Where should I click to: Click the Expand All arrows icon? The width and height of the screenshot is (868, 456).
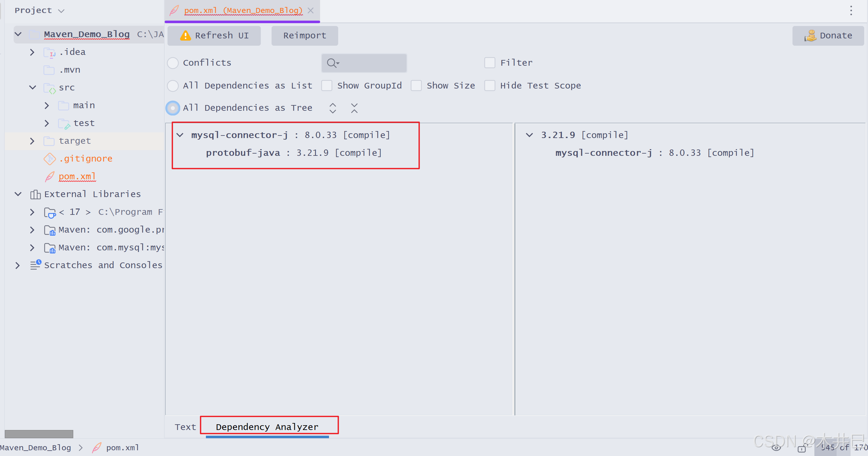pos(332,108)
